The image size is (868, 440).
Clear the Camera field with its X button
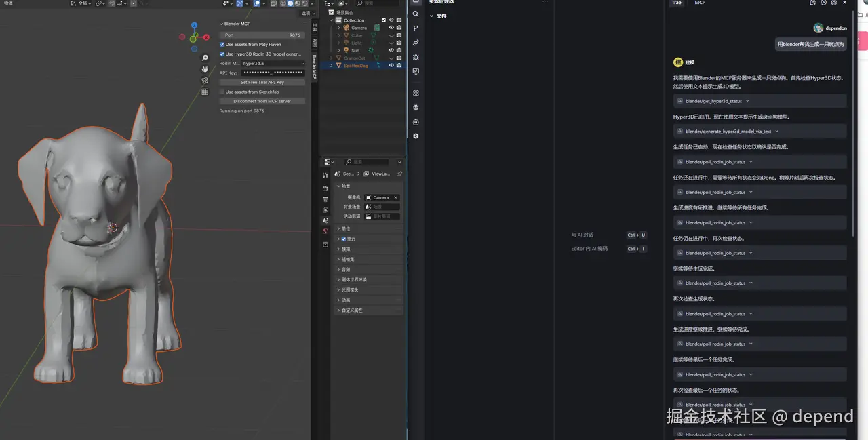tap(396, 197)
